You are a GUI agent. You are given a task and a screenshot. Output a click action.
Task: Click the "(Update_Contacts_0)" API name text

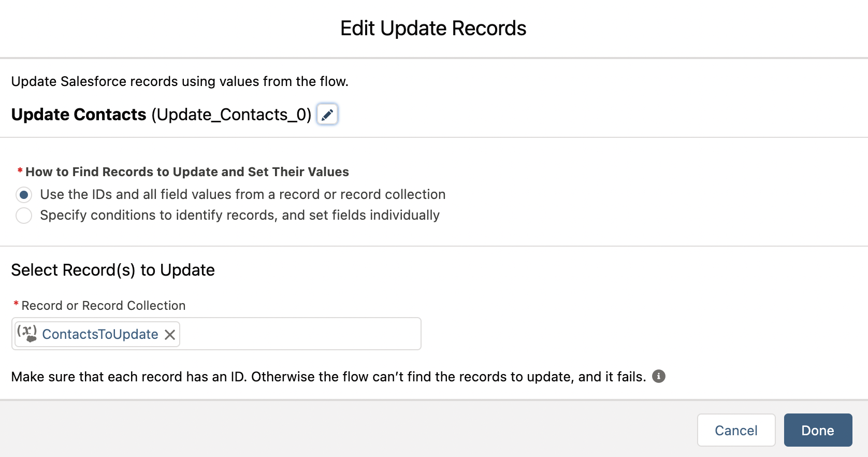[x=232, y=115]
